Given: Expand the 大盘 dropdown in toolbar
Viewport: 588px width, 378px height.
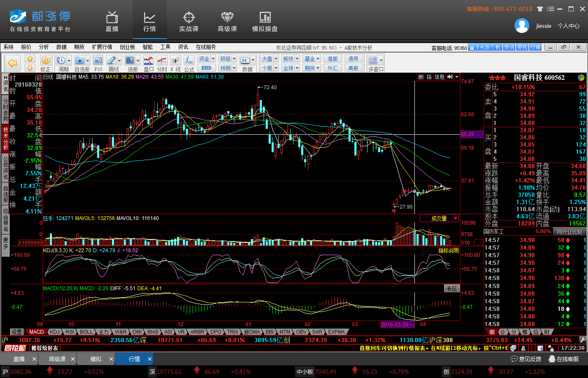Looking at the screenshot, I should pyautogui.click(x=276, y=59).
